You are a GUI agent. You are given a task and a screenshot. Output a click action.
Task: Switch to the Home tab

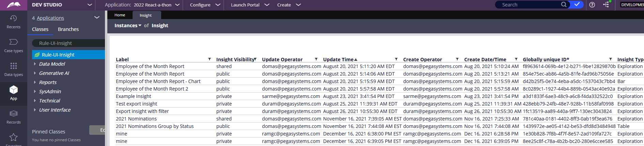point(120,15)
